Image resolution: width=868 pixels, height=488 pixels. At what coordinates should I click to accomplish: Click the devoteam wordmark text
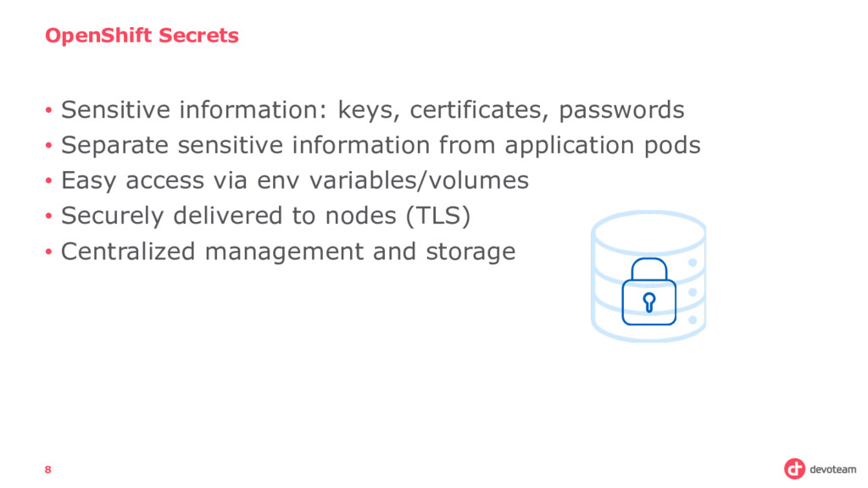pyautogui.click(x=832, y=469)
